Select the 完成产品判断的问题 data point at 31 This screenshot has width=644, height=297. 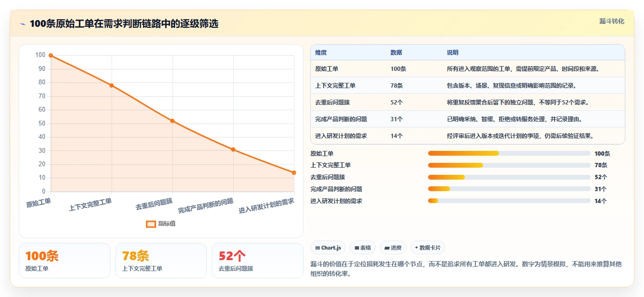click(x=233, y=149)
